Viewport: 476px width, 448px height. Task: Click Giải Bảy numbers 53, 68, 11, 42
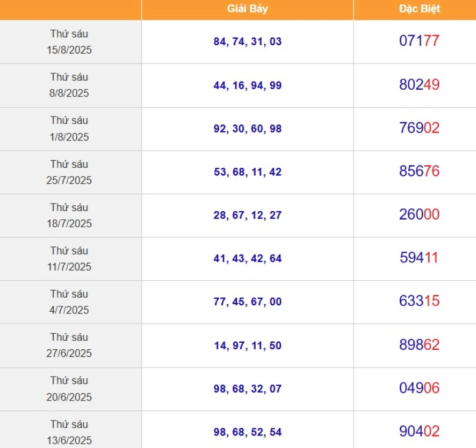tap(248, 172)
